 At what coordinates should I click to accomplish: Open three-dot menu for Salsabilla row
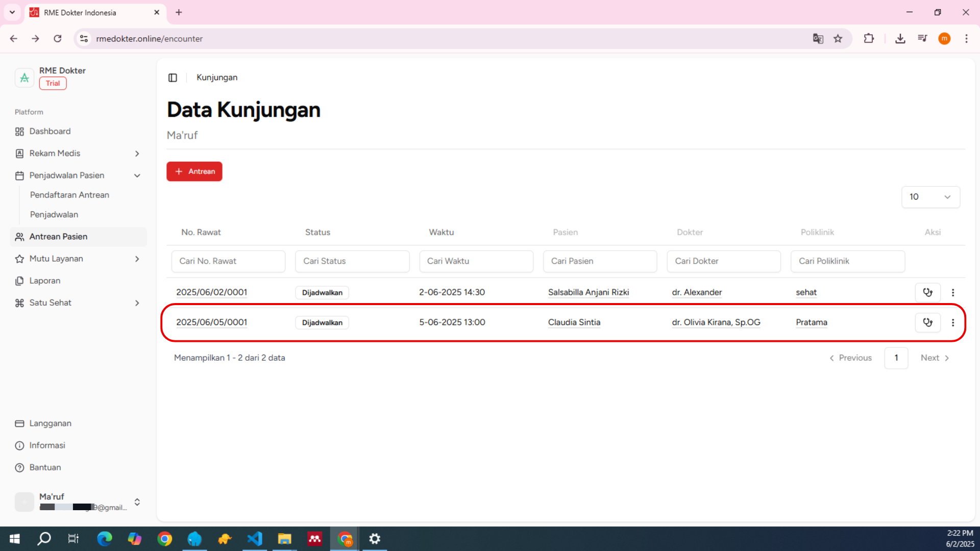[952, 292]
